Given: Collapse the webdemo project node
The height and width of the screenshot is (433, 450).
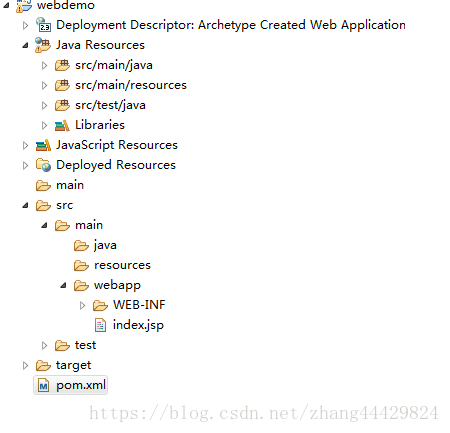Looking at the screenshot, I should tap(6, 5).
